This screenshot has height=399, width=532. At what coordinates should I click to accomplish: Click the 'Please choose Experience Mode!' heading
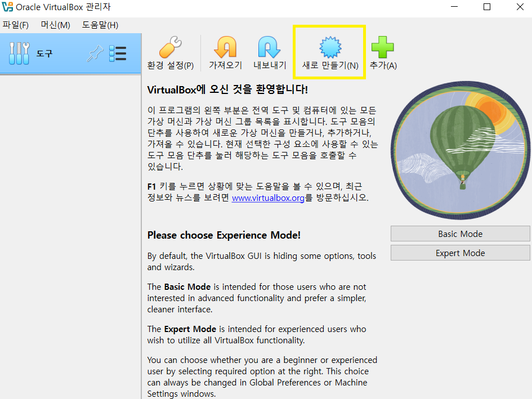click(x=224, y=235)
